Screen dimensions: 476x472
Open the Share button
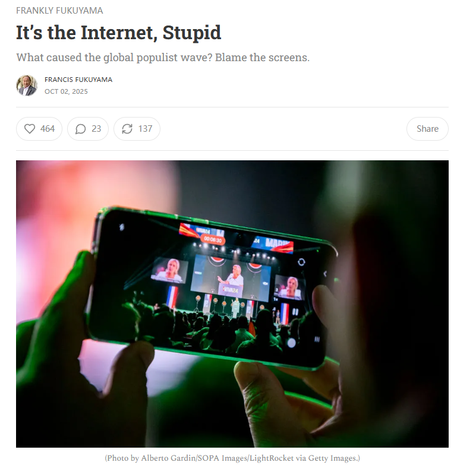pyautogui.click(x=427, y=129)
